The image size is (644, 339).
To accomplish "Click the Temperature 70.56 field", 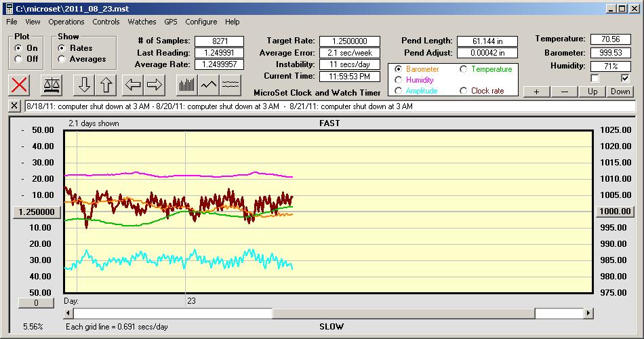I will coord(610,39).
